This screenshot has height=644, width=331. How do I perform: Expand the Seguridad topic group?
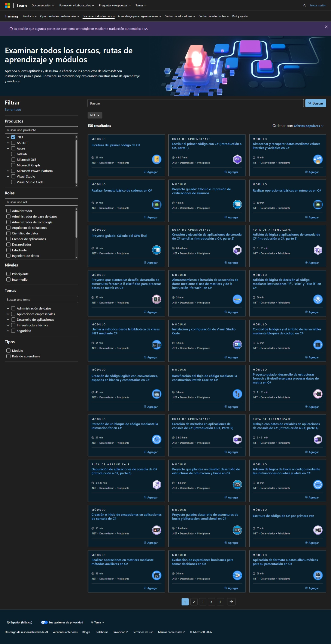[8, 331]
